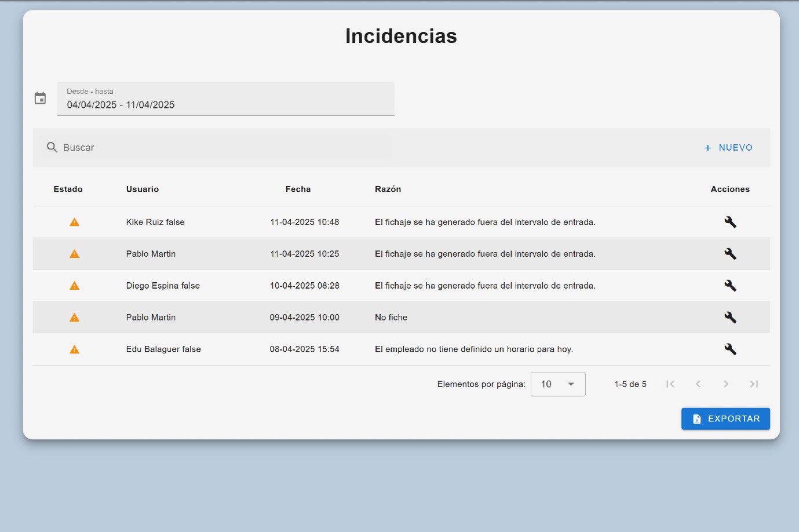Click the Nuevo button to add incident
Viewport: 799px width, 532px height.
tap(728, 148)
